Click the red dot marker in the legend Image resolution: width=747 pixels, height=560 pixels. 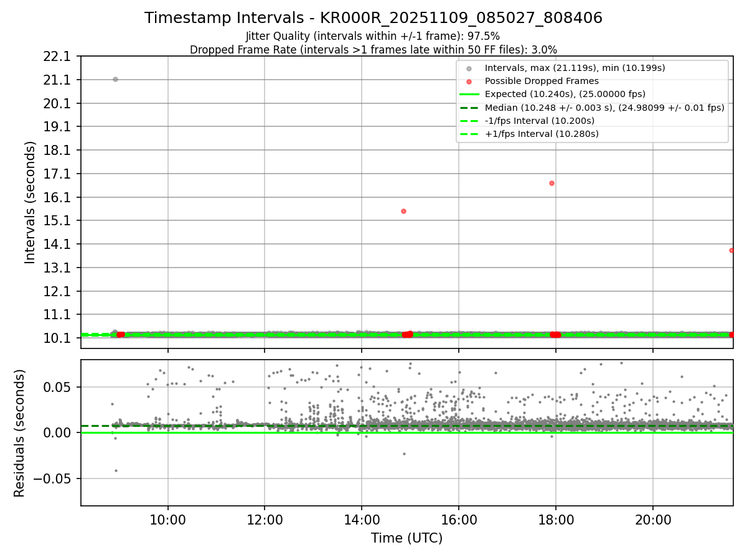tap(469, 82)
